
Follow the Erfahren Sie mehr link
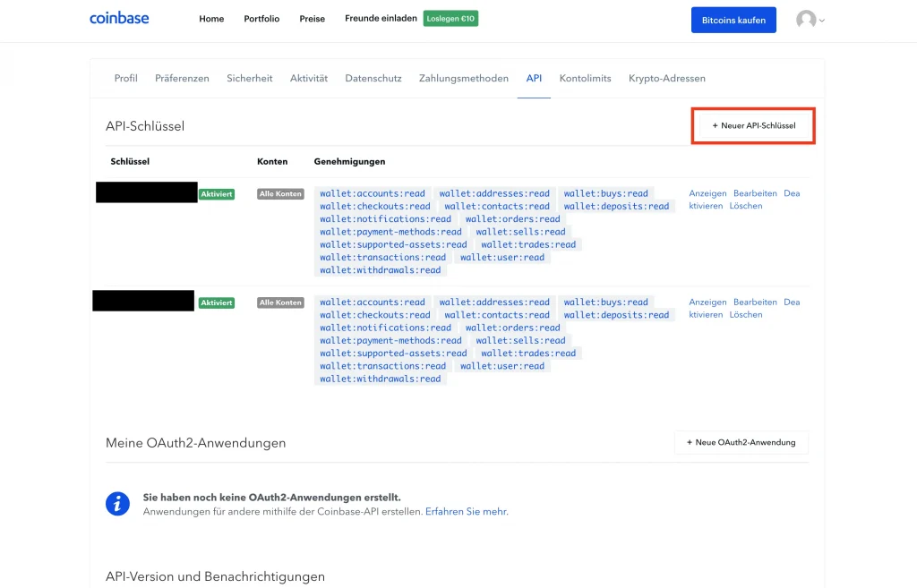point(467,512)
